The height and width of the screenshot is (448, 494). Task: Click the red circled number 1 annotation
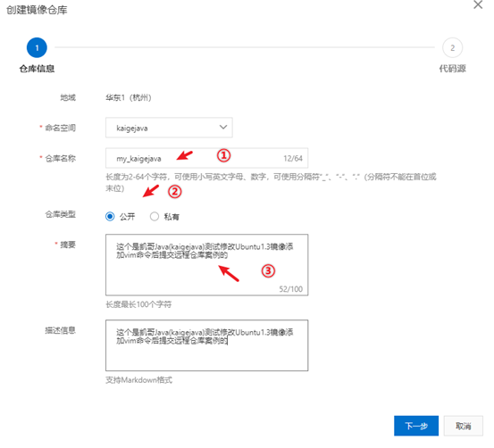pyautogui.click(x=223, y=155)
